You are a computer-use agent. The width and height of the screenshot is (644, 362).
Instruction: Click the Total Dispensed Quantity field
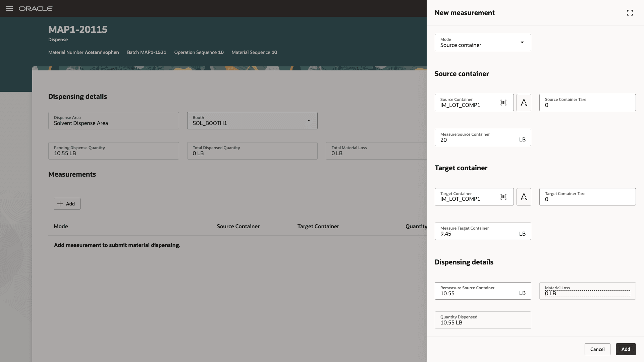coord(252,151)
